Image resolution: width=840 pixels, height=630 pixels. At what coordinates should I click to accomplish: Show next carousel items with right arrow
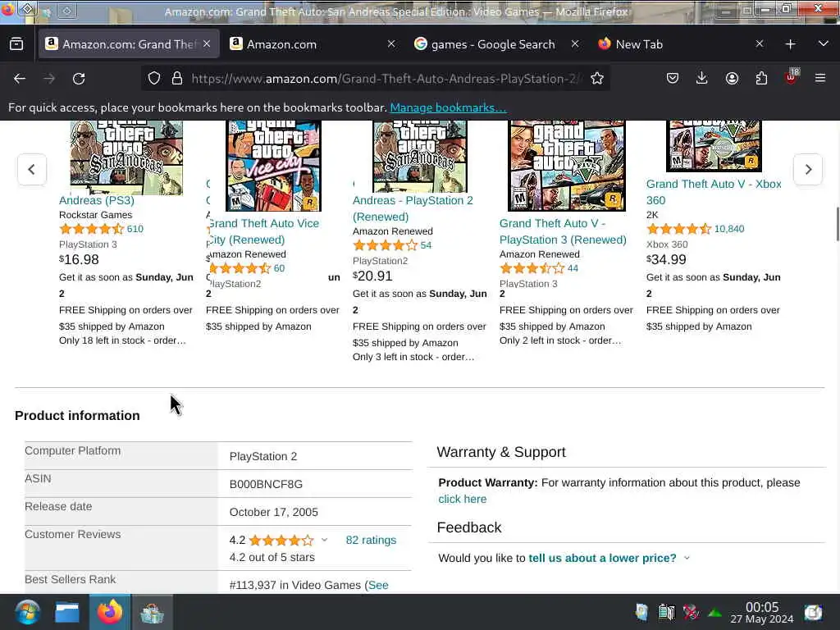tap(808, 169)
